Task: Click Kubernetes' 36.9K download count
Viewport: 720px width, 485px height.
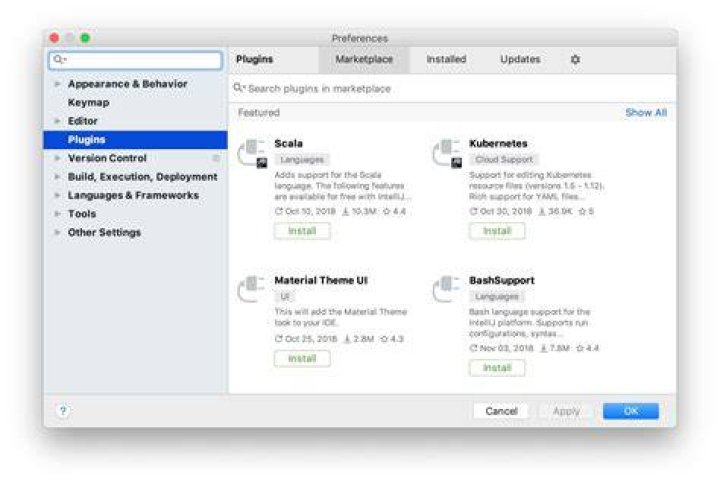Action: click(555, 211)
